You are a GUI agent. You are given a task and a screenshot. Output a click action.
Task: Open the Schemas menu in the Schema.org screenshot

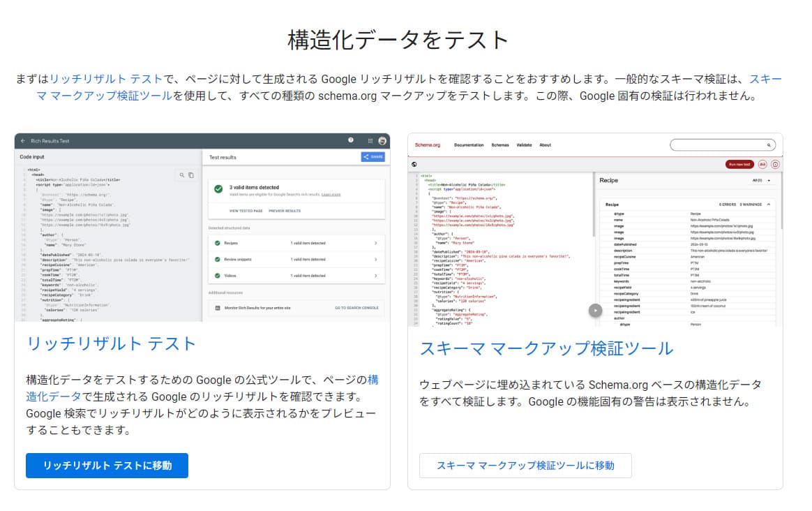pos(500,145)
